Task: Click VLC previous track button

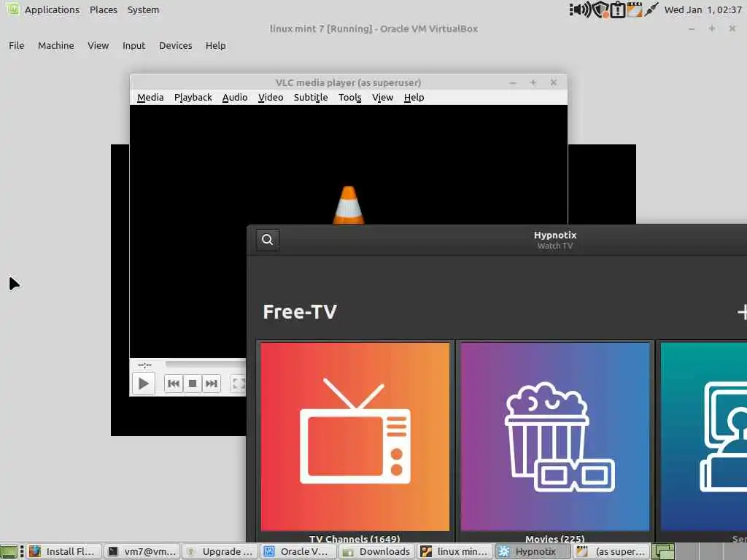Action: pos(174,384)
